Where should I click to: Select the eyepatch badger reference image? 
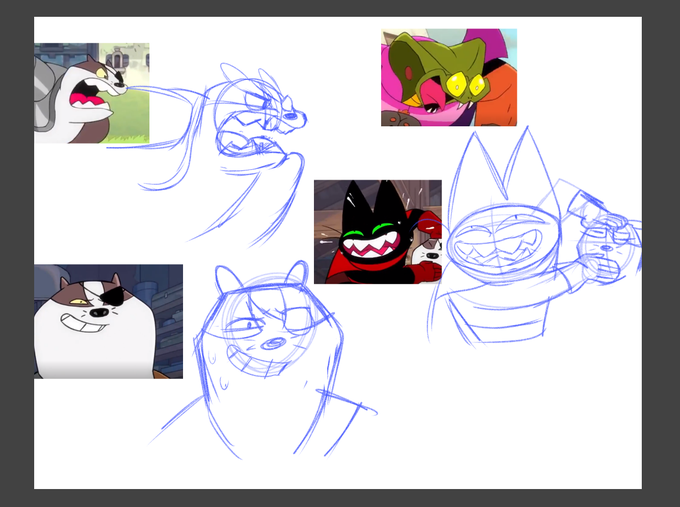(108, 321)
